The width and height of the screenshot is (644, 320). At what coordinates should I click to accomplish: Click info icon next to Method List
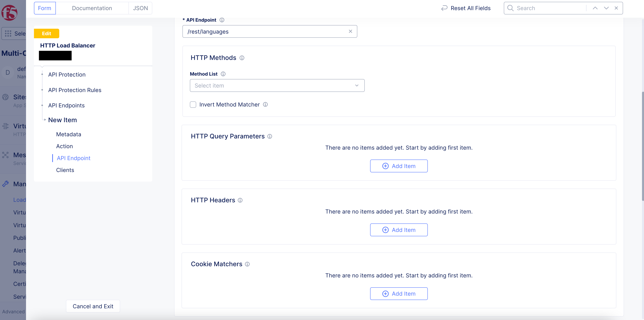point(223,74)
